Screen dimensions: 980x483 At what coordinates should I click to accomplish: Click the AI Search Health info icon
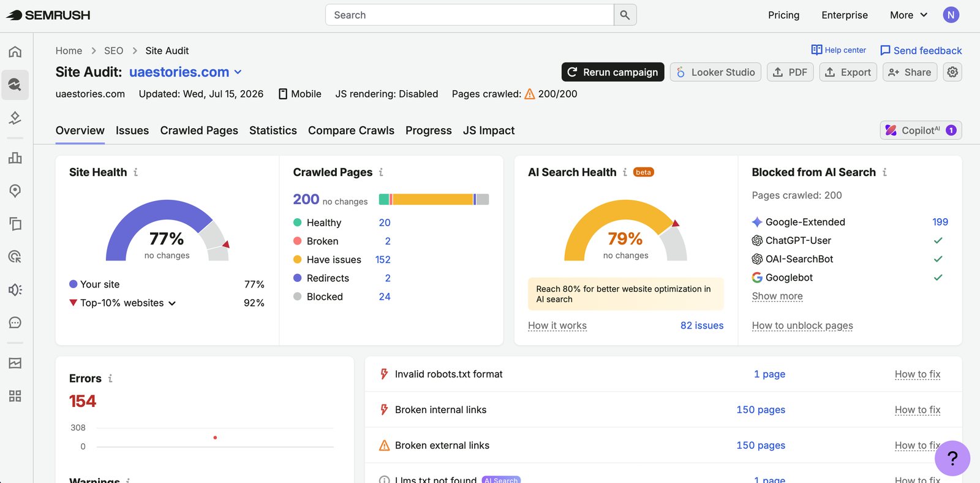[x=625, y=172]
